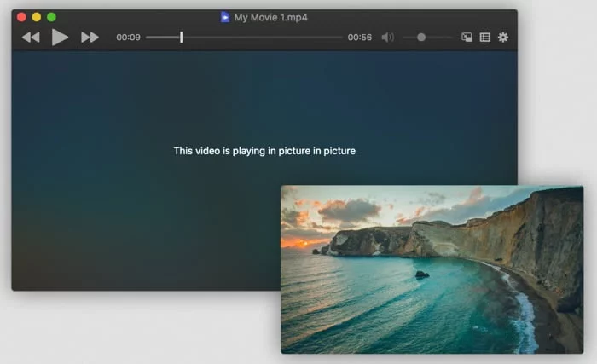
Task: Open the settings gear icon
Action: coord(503,38)
